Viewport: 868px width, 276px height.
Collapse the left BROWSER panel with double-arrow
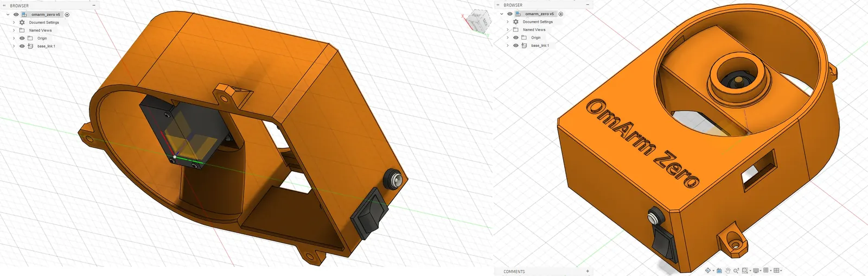(4, 5)
